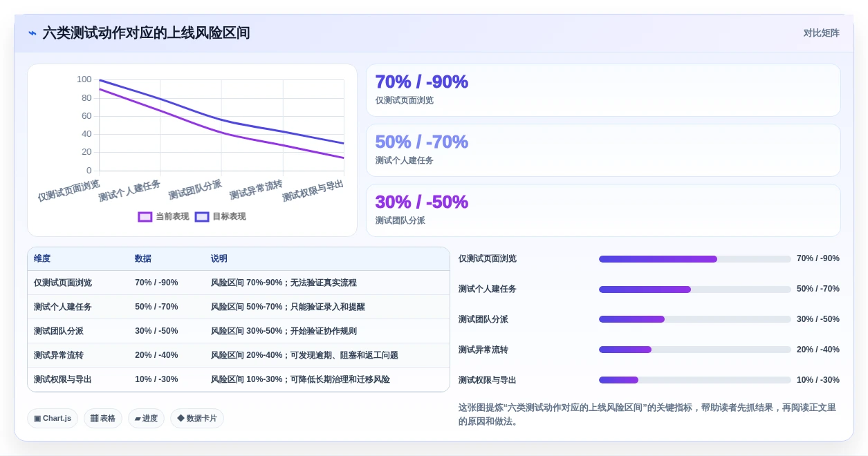Click the 对比矩阵 label in header
Screen dimensions: 868x456
tap(822, 33)
